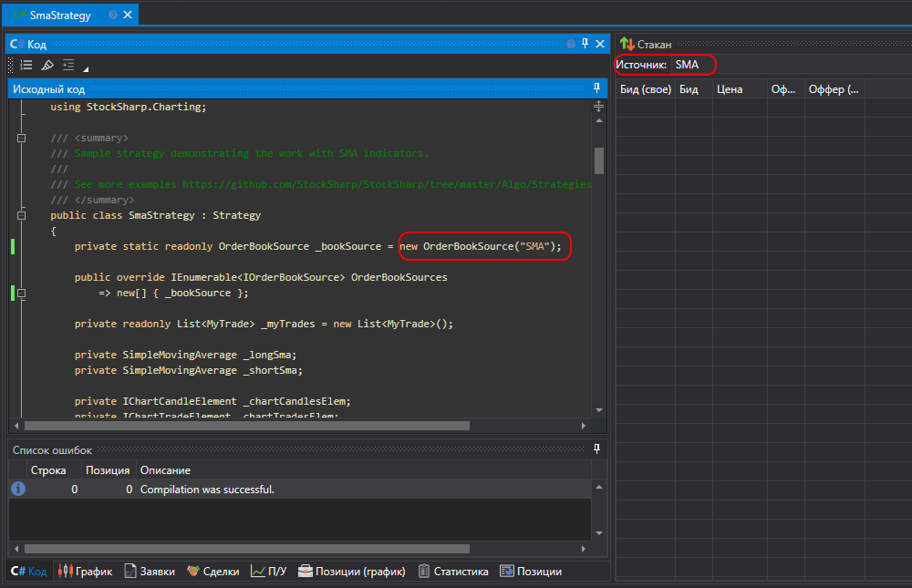Click code editor scroll down arrow
The height and width of the screenshot is (588, 912).
click(599, 410)
